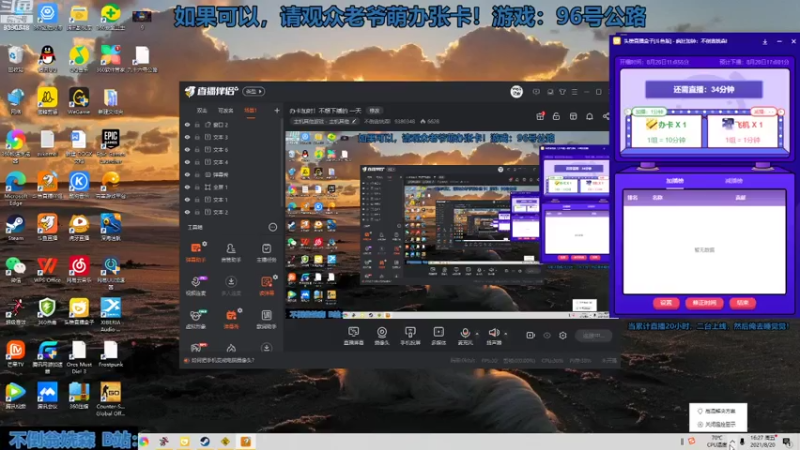Open the gift box icon with red badge
Image resolution: width=800 pixels, height=450 pixels.
point(540,116)
